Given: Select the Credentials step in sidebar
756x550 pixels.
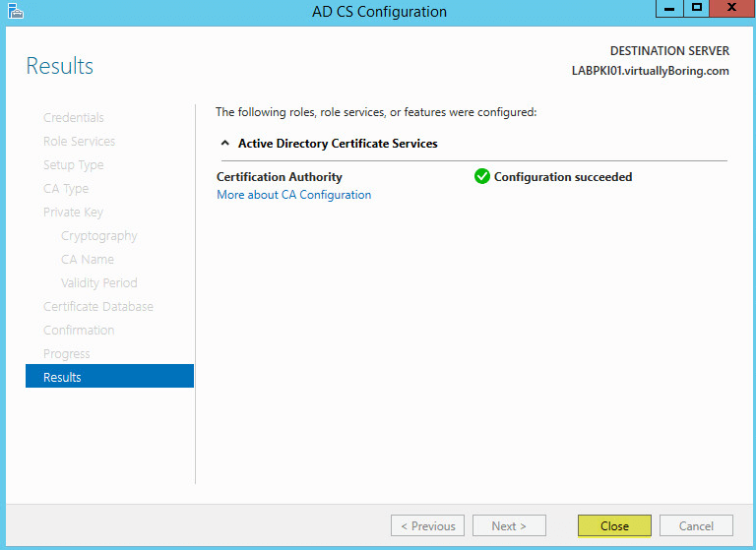Looking at the screenshot, I should tap(73, 118).
